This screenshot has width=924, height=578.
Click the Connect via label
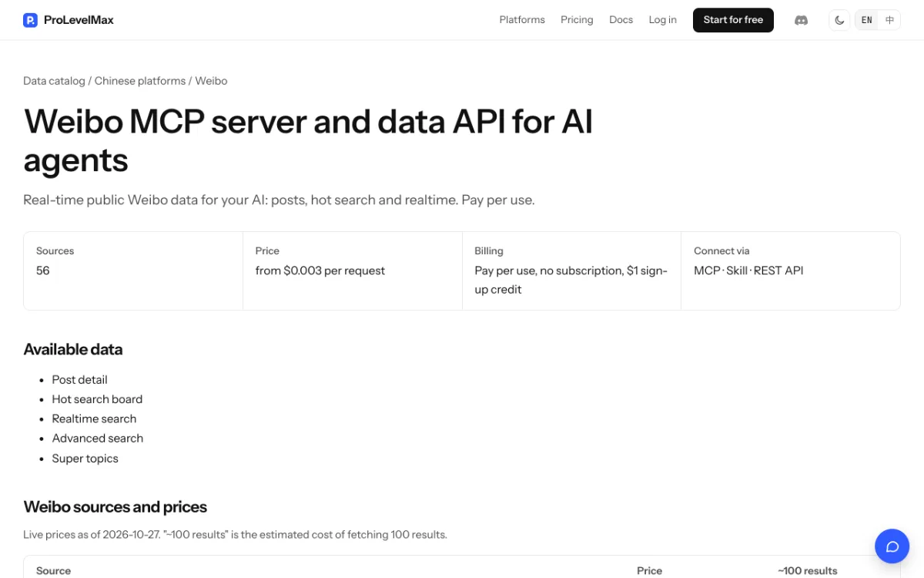pos(721,251)
